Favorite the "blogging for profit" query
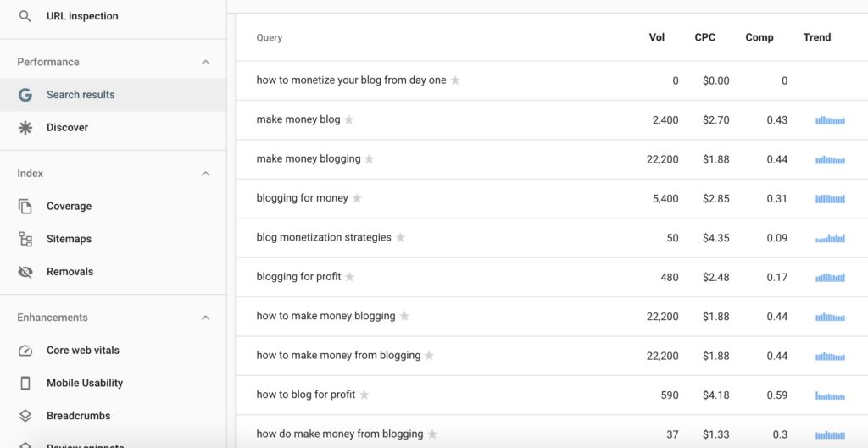The height and width of the screenshot is (448, 868). pyautogui.click(x=349, y=277)
